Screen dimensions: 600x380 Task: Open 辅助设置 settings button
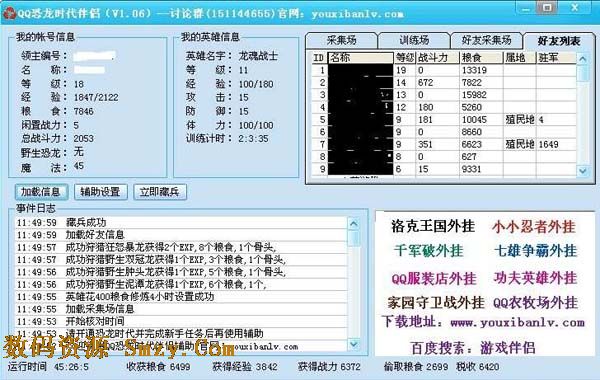point(101,192)
